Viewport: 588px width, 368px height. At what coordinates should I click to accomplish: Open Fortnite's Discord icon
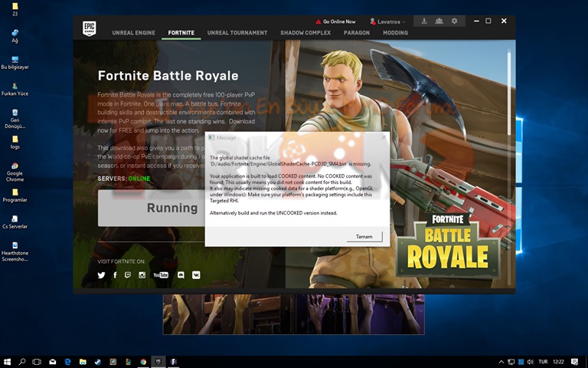(181, 275)
